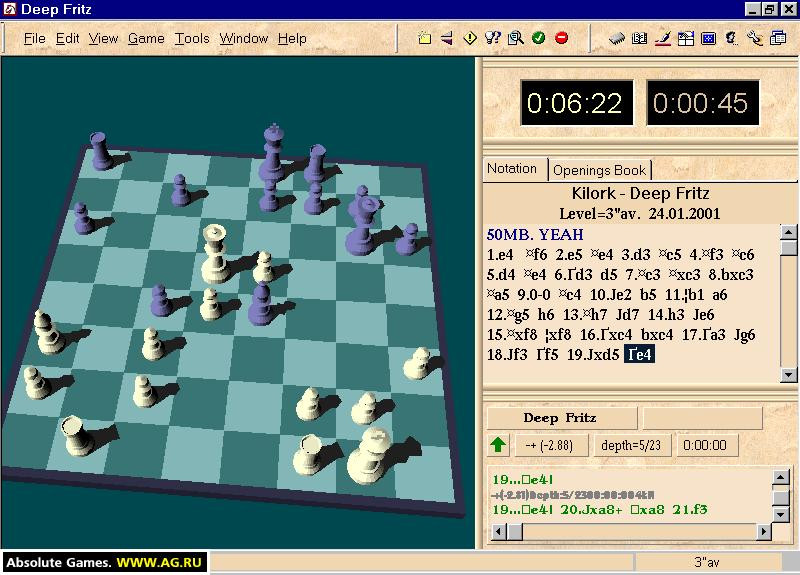The width and height of the screenshot is (800, 575).
Task: Click the purple bishop in the board center
Action: [262, 304]
